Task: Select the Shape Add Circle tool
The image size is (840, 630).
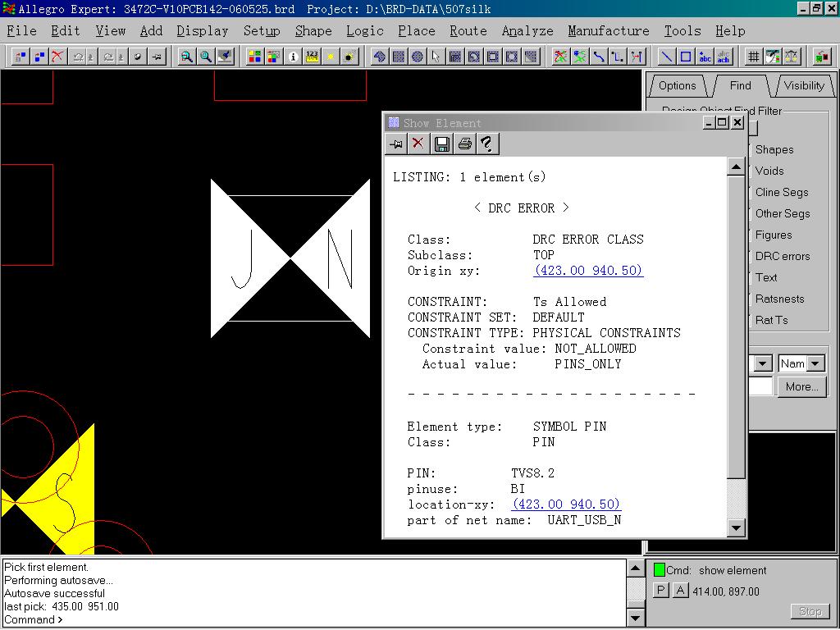Action: click(418, 57)
